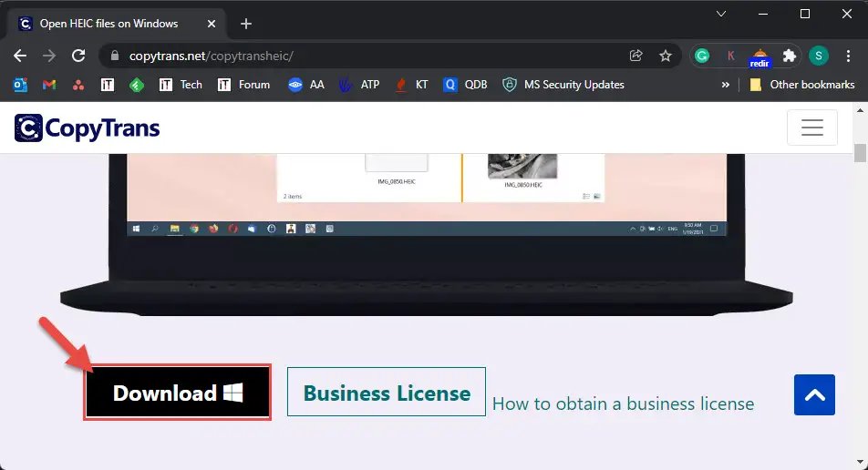Select the Open HEIC files on Windows tab
868x470 pixels.
(117, 24)
